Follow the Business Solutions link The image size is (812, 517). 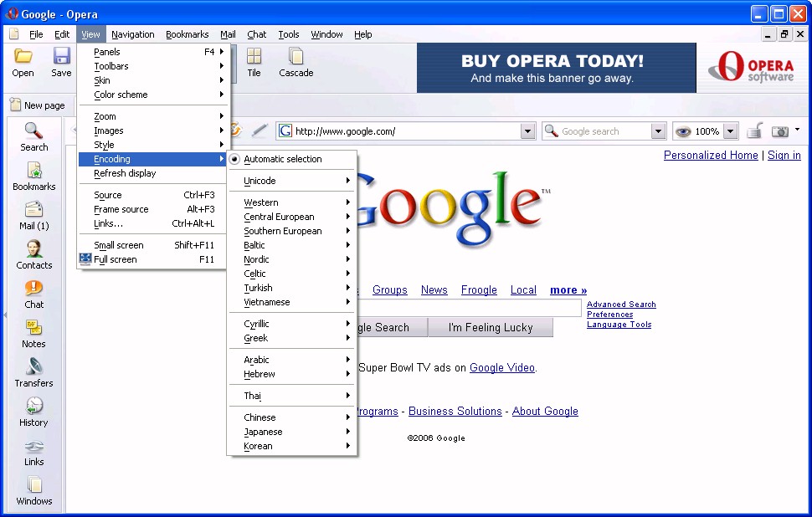[455, 411]
